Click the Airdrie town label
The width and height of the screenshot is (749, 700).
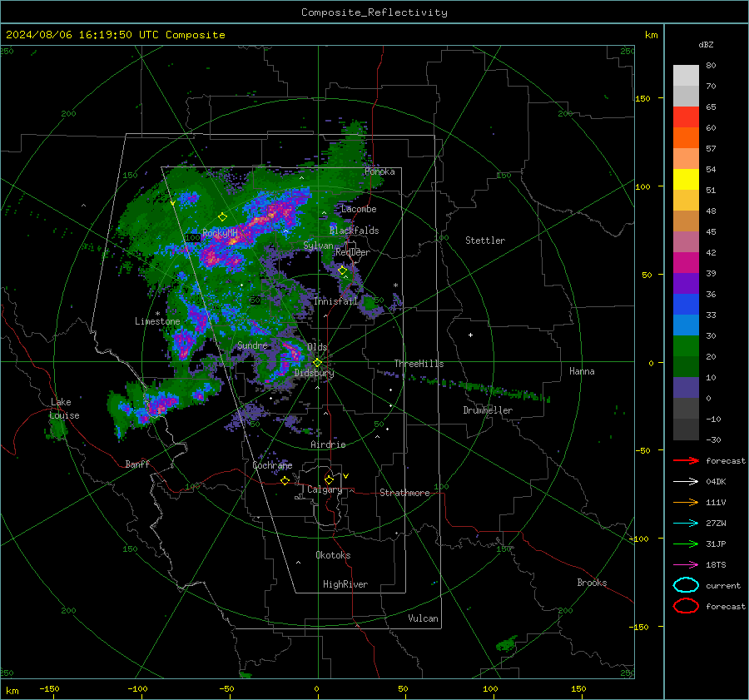pyautogui.click(x=328, y=444)
